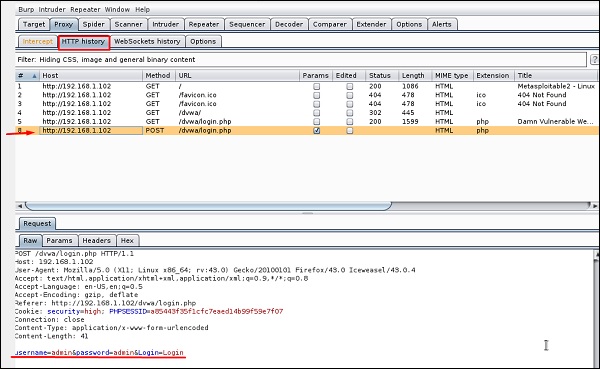Sort by the Title column
This screenshot has height=369, width=600.
[x=556, y=75]
